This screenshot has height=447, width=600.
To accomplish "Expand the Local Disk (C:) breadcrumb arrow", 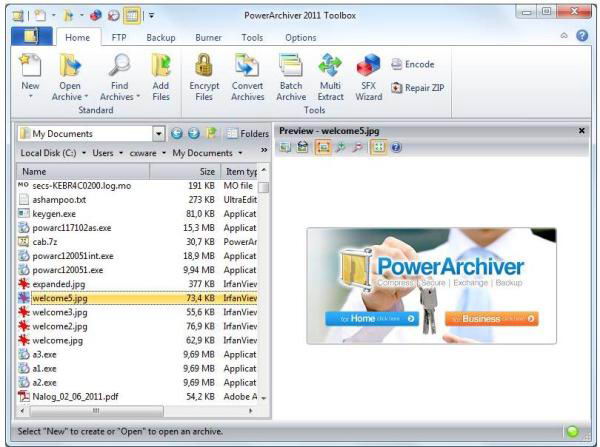I will click(x=84, y=153).
